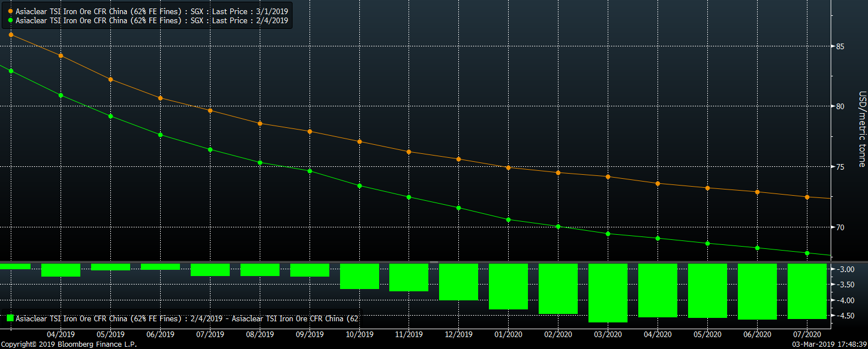Click the 05/2020 x-axis date label

707,334
